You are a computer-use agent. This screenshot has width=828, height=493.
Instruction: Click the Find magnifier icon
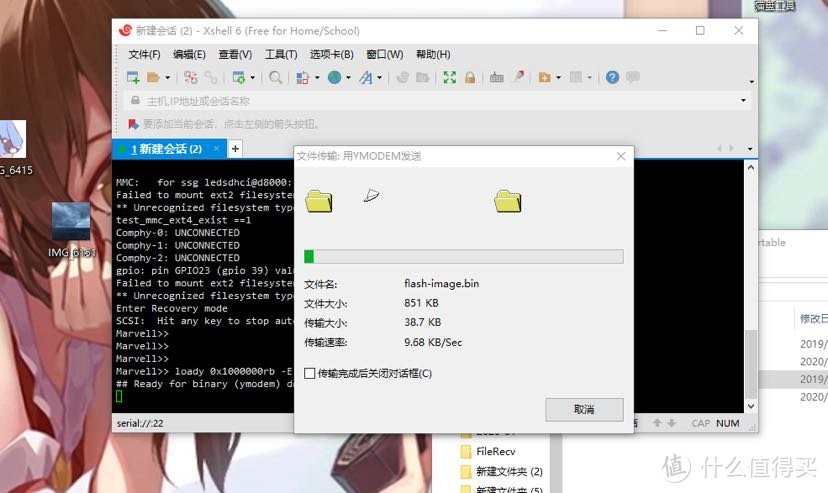click(275, 78)
